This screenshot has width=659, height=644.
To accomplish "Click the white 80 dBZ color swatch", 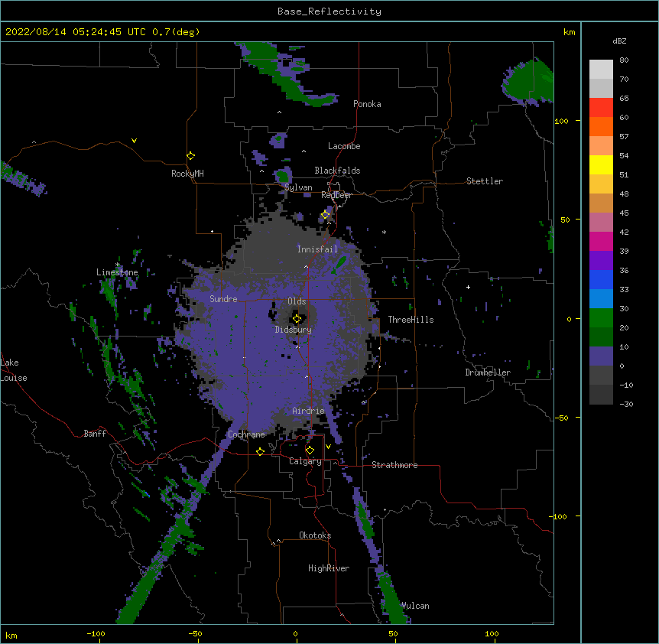I will pos(601,69).
